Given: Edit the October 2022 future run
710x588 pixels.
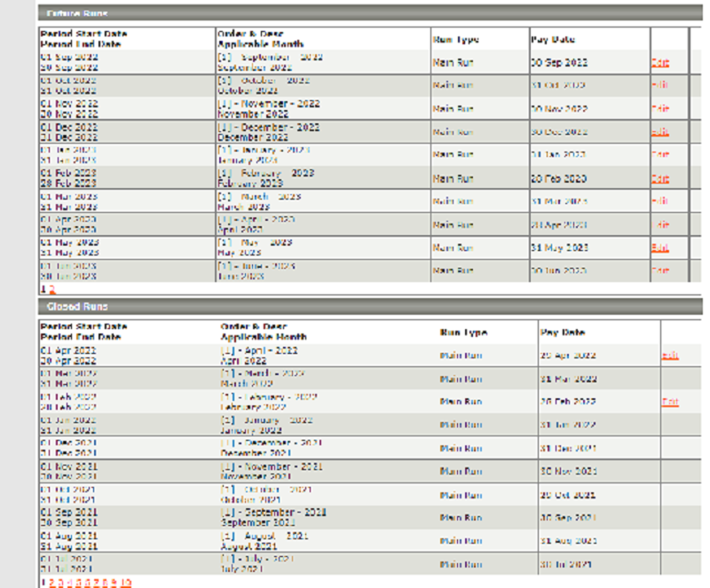Looking at the screenshot, I should pyautogui.click(x=660, y=85).
